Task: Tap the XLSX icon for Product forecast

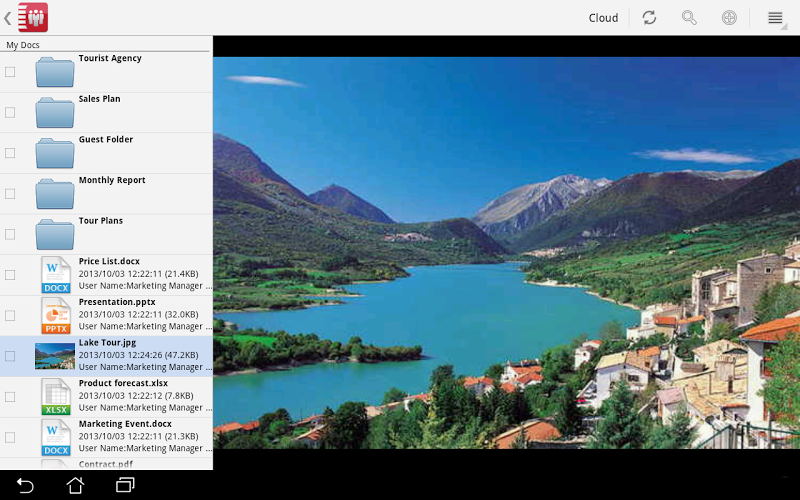Action: click(56, 396)
